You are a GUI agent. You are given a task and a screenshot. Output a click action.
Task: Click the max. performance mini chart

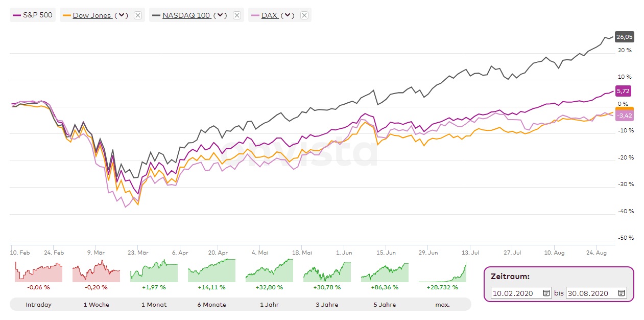point(442,270)
